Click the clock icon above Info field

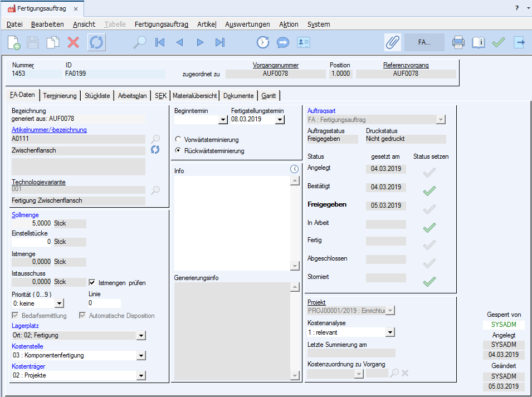click(295, 169)
